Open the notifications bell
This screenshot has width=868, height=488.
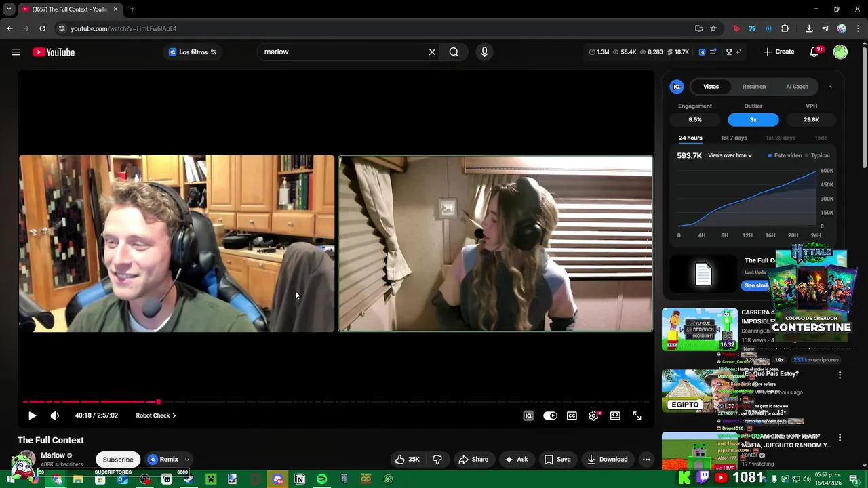point(815,52)
